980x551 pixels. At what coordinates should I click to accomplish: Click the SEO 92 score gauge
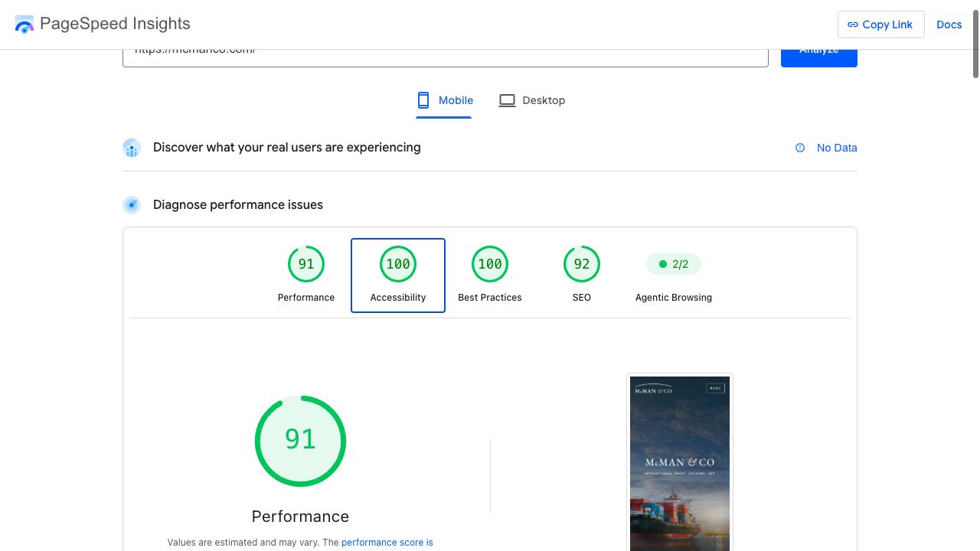click(x=582, y=264)
